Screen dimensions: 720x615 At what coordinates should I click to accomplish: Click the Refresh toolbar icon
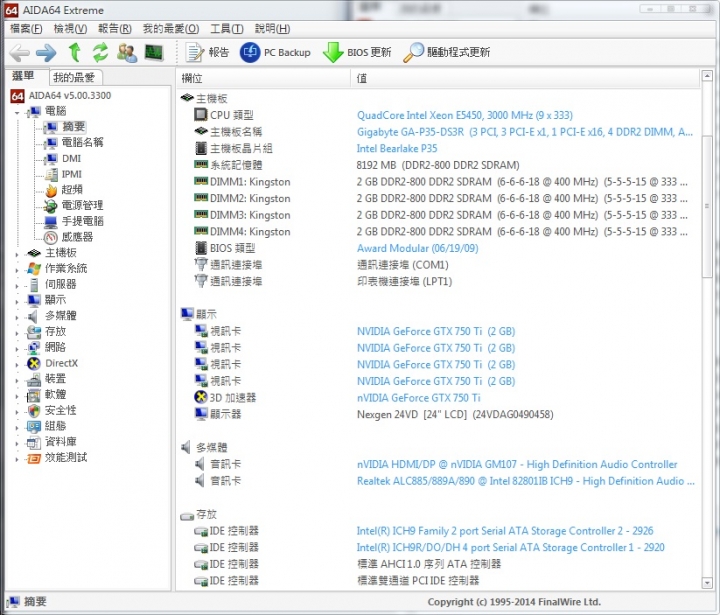tap(100, 52)
